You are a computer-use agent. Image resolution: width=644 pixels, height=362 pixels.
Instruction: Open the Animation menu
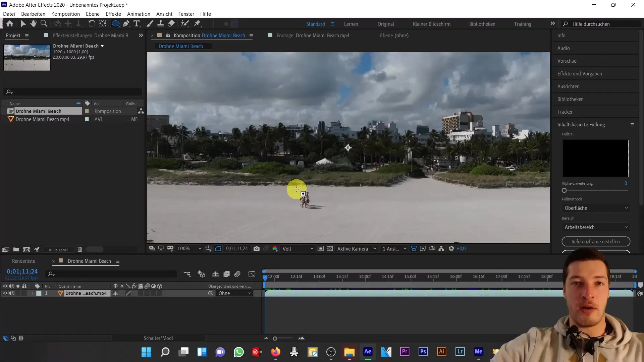(139, 14)
